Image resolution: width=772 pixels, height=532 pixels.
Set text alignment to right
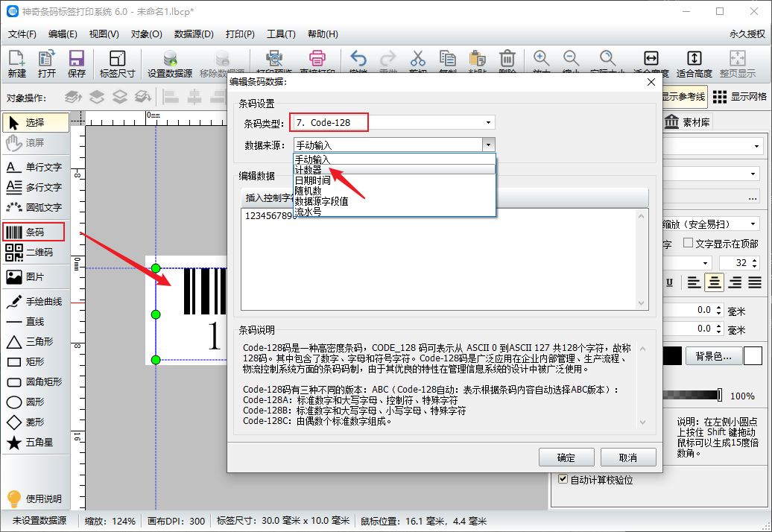coord(735,282)
